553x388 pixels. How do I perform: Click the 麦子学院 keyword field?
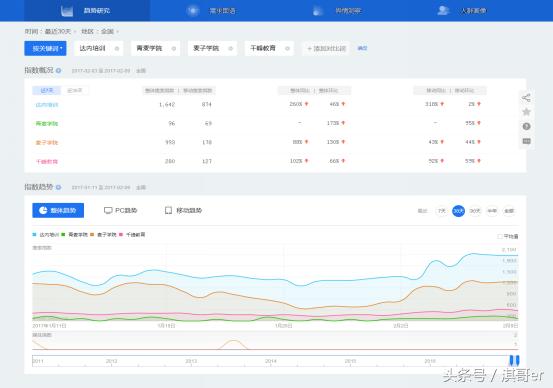click(212, 48)
